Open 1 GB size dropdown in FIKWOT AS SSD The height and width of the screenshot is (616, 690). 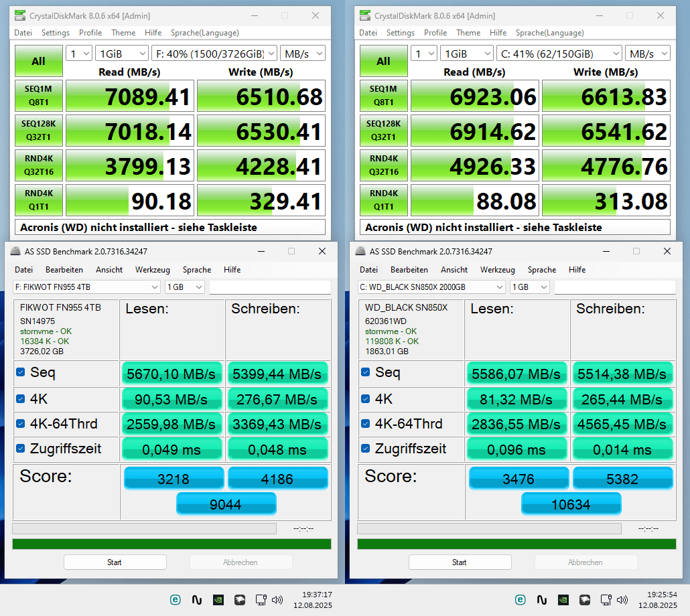tap(184, 287)
